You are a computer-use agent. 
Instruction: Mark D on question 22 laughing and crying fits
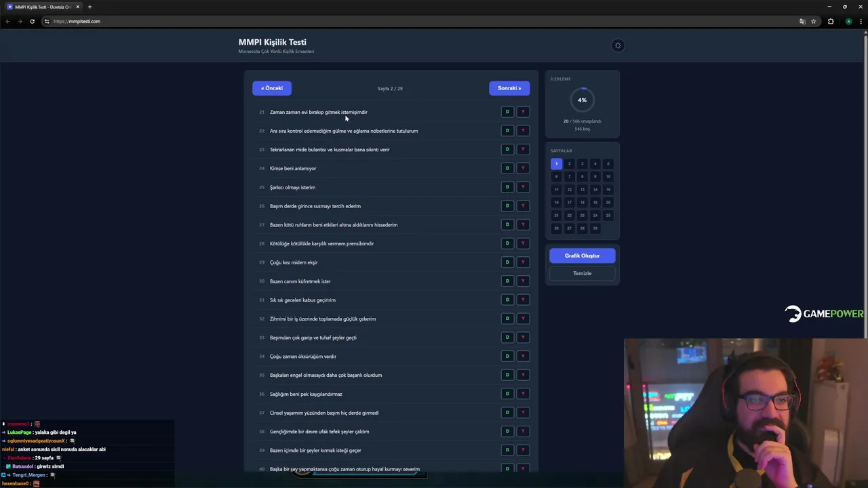pyautogui.click(x=507, y=131)
